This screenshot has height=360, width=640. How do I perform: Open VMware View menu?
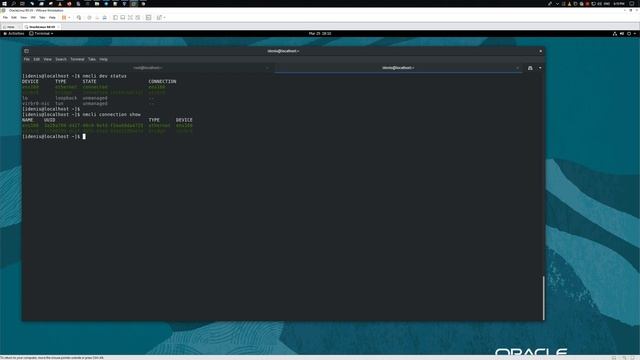pos(24,18)
